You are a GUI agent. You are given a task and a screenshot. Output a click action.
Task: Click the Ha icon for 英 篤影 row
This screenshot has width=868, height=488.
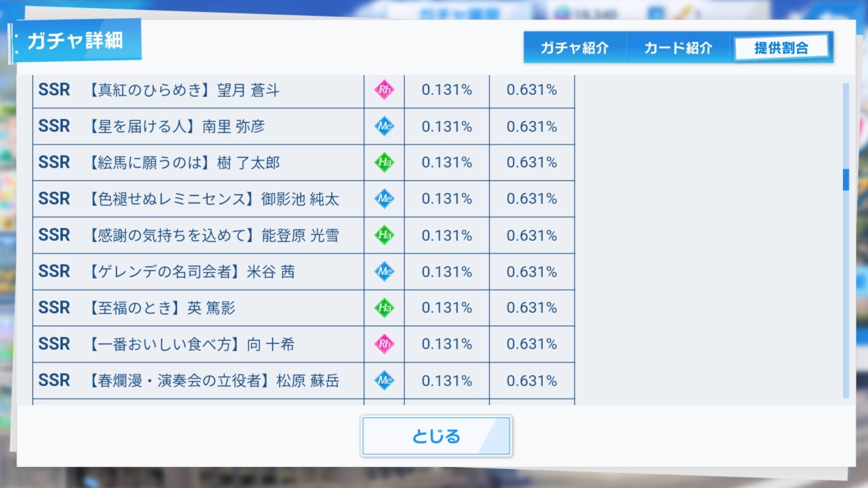[384, 308]
